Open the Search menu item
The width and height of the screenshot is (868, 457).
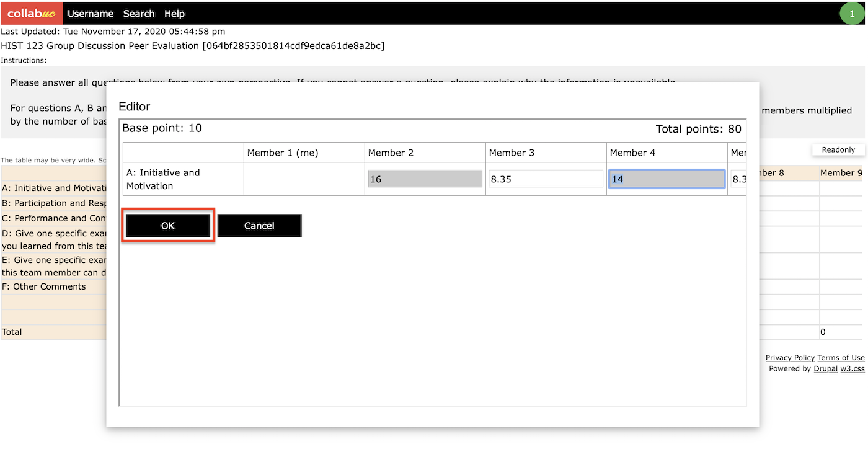(139, 14)
